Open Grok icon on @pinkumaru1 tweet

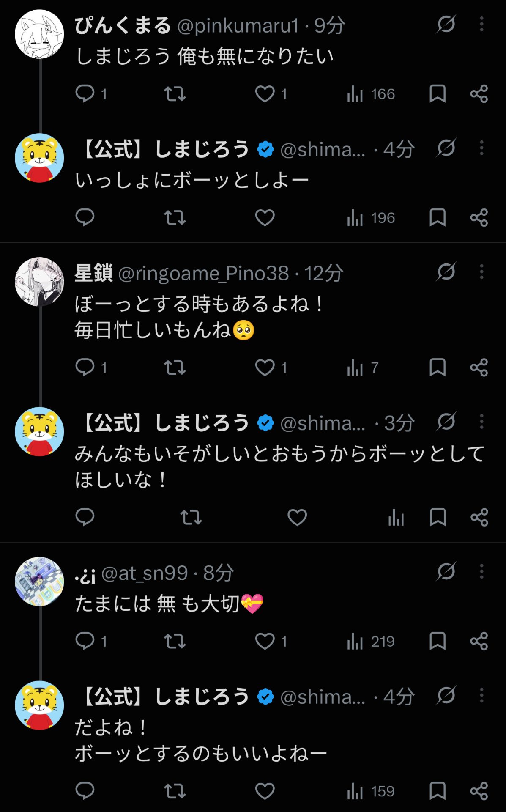click(446, 24)
